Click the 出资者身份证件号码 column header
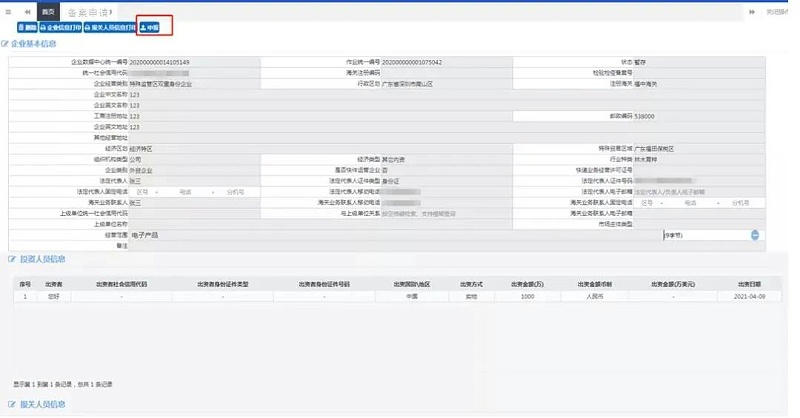800x418 pixels. [324, 284]
